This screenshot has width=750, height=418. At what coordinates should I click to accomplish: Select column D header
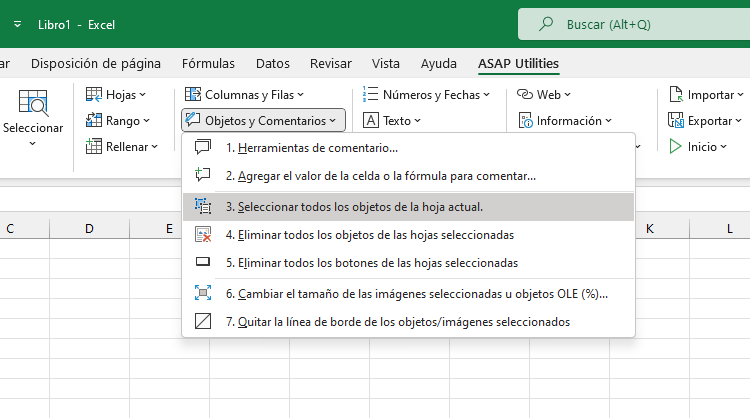coord(89,229)
